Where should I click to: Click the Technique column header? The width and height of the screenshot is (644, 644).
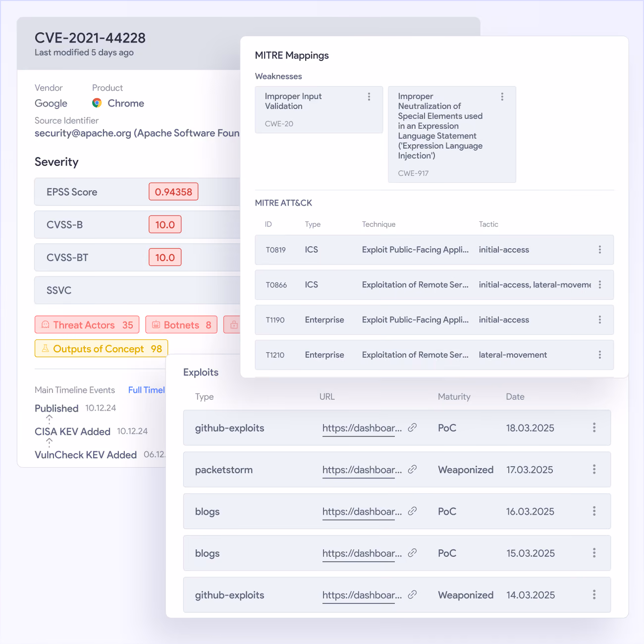[378, 224]
